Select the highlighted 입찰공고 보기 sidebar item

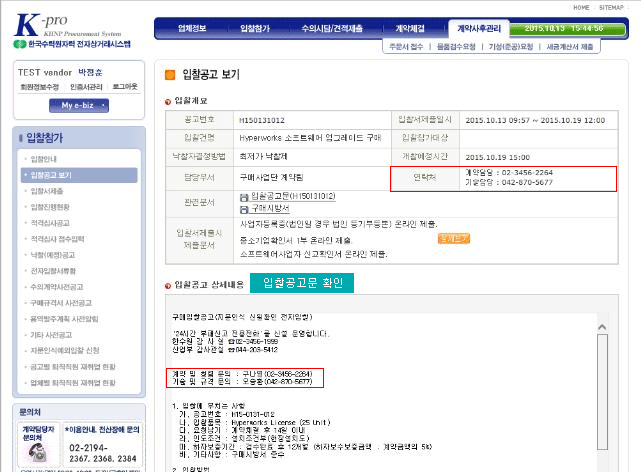[x=79, y=175]
